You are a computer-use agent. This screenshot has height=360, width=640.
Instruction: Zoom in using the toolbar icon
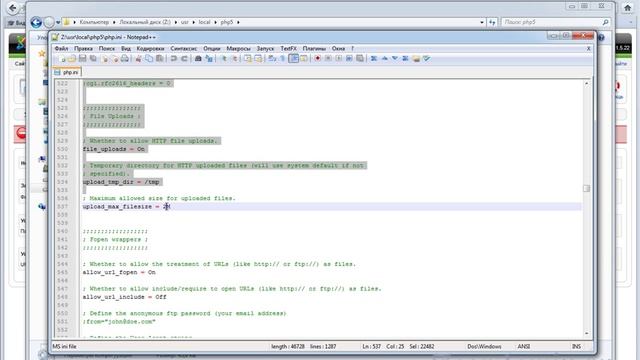(224, 59)
